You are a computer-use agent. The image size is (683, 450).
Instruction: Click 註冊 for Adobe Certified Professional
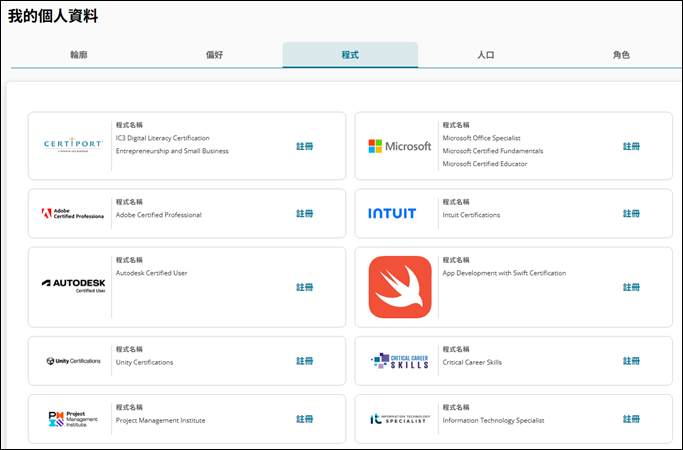pos(304,213)
